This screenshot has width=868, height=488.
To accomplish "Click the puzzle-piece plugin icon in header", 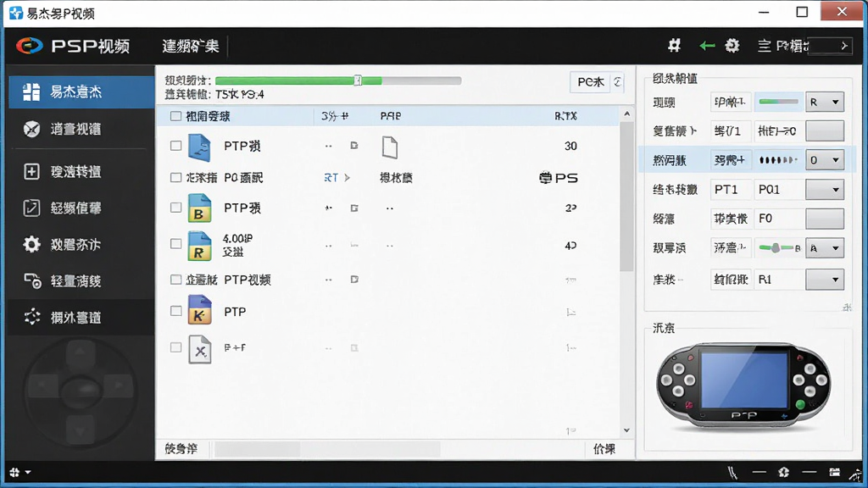I will tap(674, 46).
